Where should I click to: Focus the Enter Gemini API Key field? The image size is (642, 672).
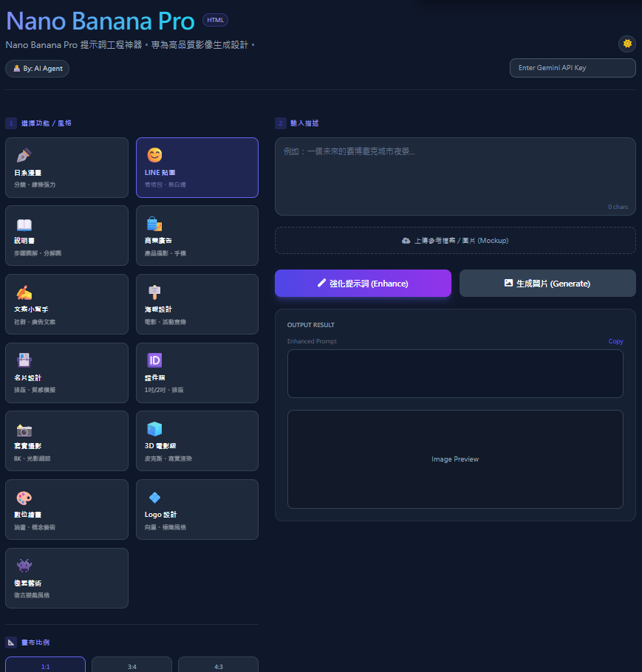(573, 68)
